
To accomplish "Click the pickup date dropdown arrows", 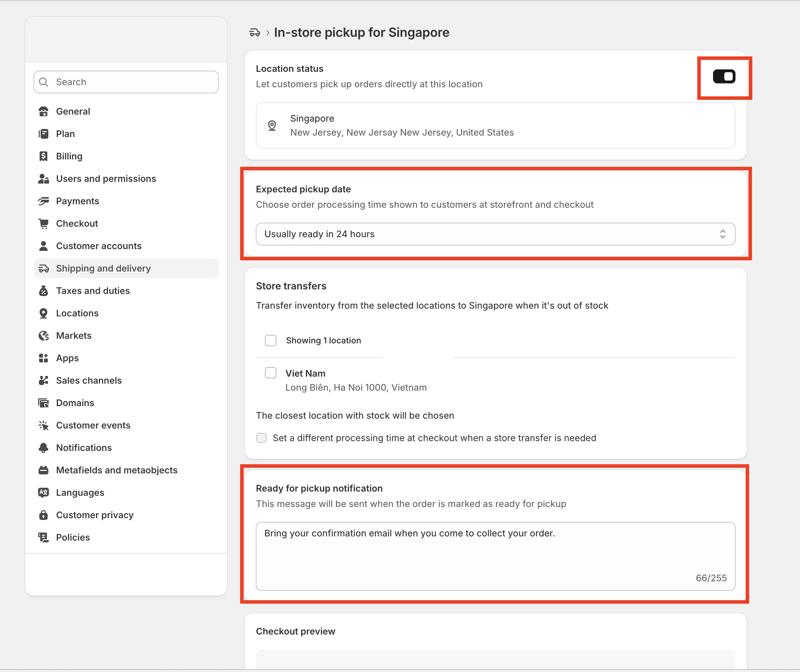I will pyautogui.click(x=722, y=234).
